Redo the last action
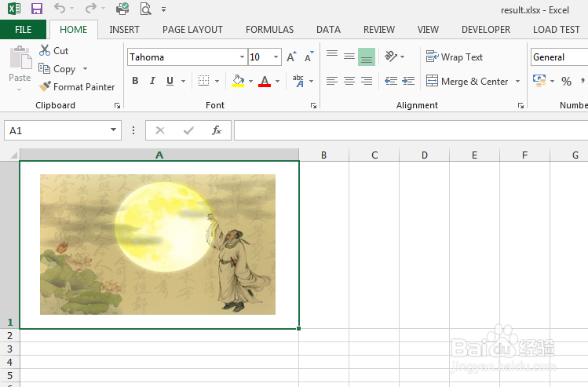 coord(91,9)
